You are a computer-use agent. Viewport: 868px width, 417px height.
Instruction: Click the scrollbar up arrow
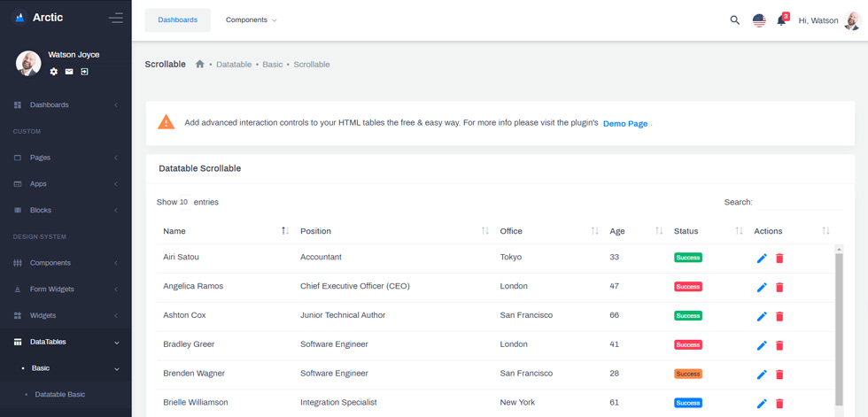839,250
